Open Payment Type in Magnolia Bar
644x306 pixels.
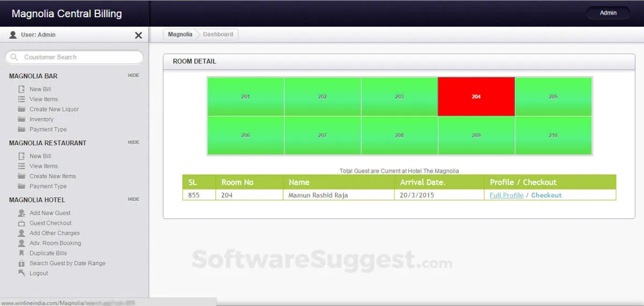pos(48,129)
